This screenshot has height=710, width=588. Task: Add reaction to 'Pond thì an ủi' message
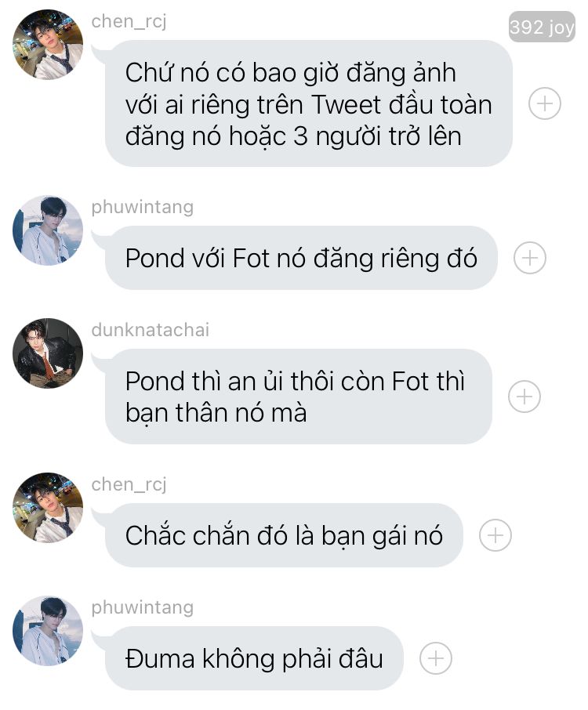pyautogui.click(x=524, y=397)
